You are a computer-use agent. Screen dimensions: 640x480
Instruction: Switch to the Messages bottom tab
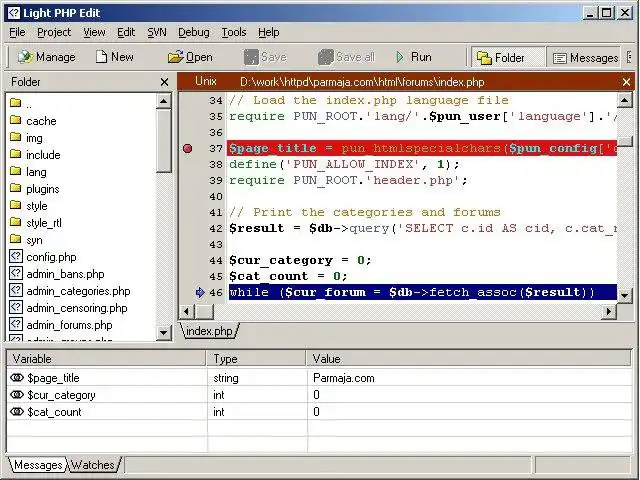pyautogui.click(x=38, y=465)
